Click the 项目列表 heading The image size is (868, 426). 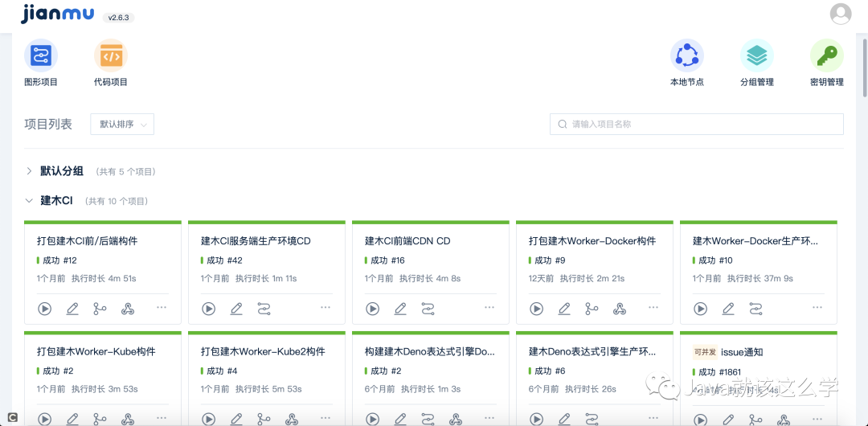48,124
